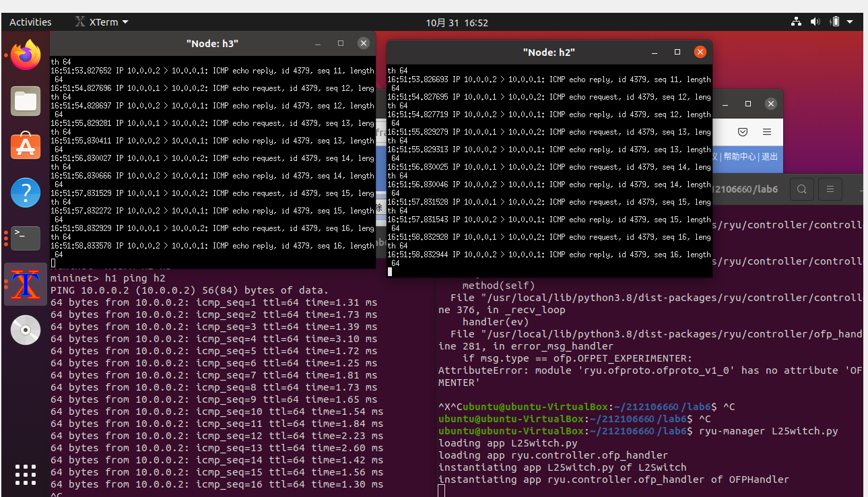Click the Pocket icon in the Firefox toolbar
This screenshot has height=497, width=868.
click(x=743, y=132)
